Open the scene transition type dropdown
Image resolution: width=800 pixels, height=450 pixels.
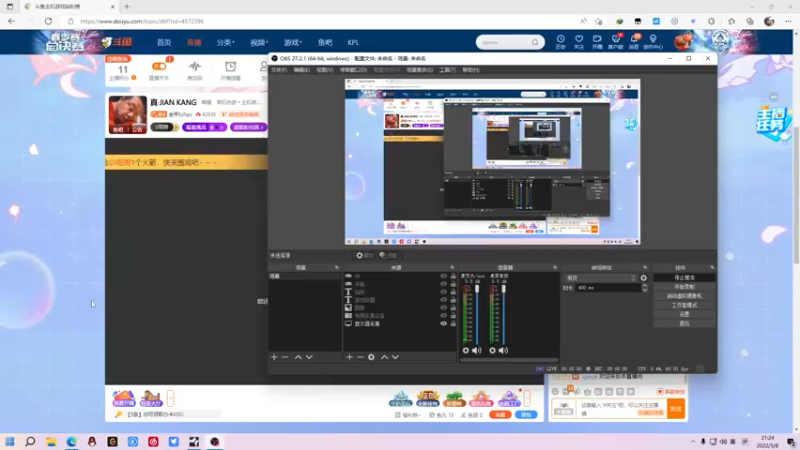tap(601, 278)
